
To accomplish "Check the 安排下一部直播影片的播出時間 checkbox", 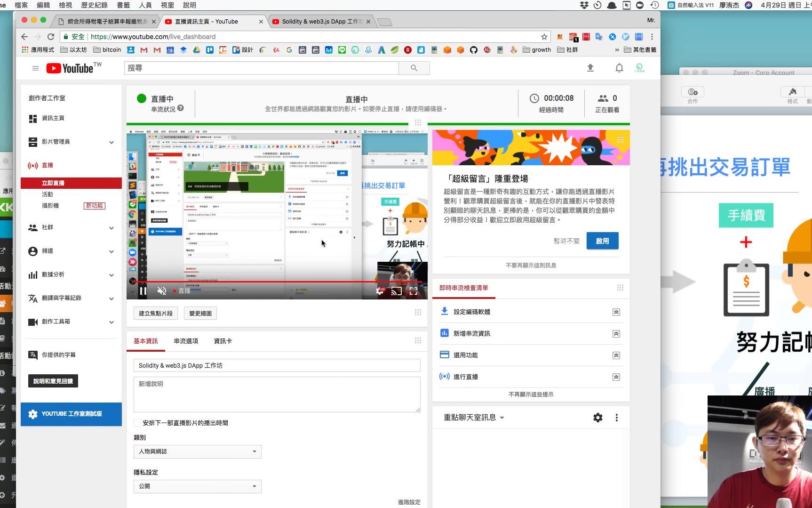I will [137, 423].
